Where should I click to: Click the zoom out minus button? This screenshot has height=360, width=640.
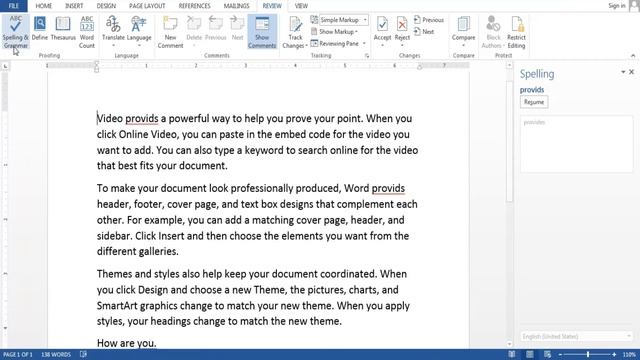tap(560, 355)
